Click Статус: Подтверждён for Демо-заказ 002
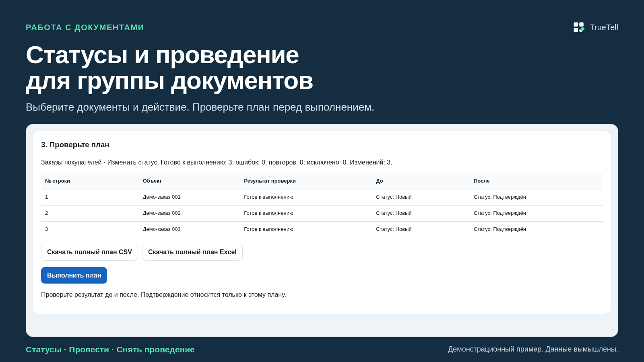 [x=500, y=213]
